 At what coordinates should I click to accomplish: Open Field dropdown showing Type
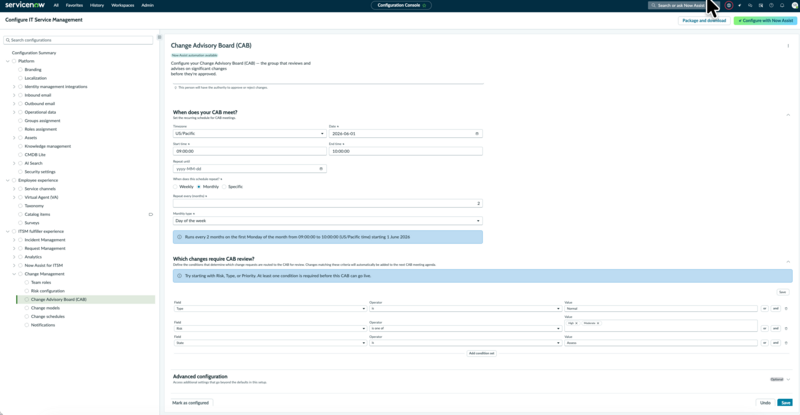[270, 308]
